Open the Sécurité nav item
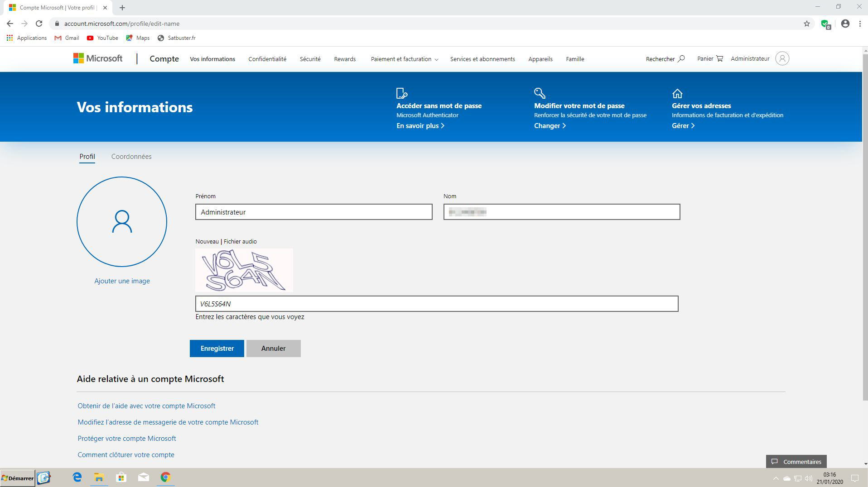 click(x=310, y=59)
